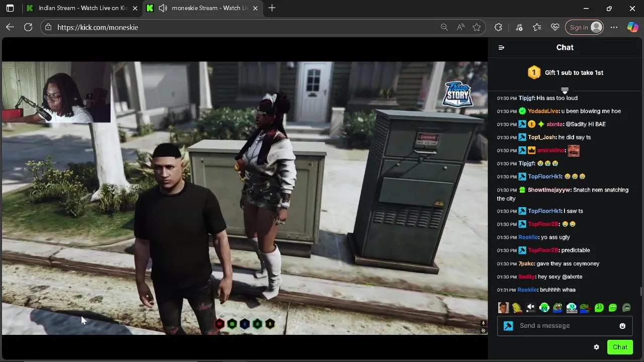Select the moneskie Stream tab
This screenshot has height=362, width=644.
203,8
